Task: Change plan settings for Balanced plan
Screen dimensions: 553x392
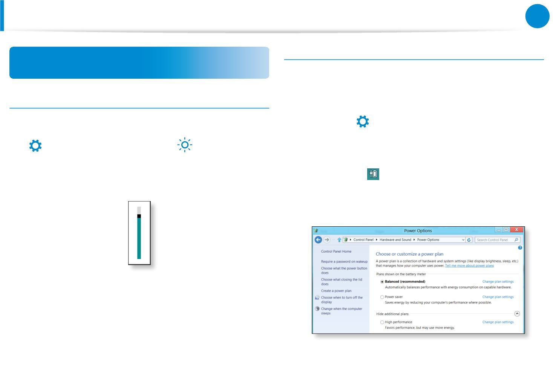Action: (498, 282)
